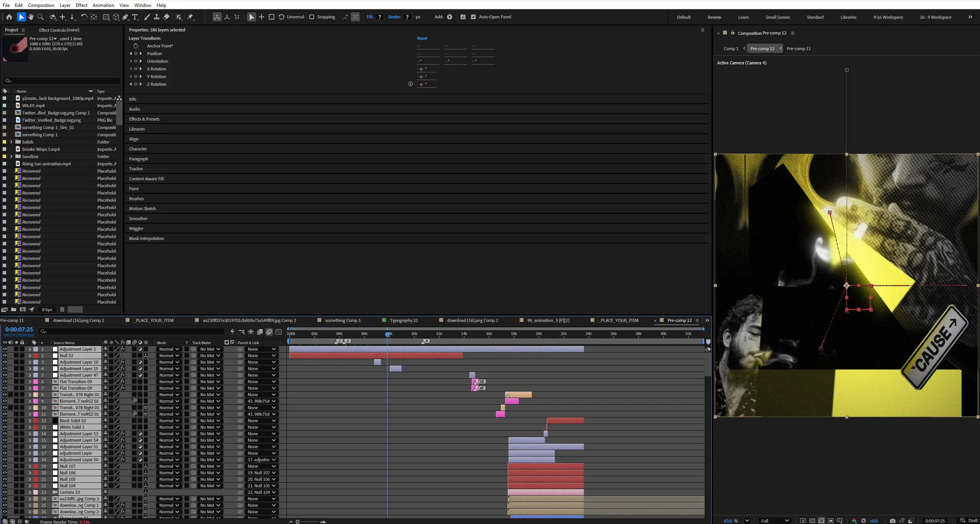980x524 pixels.
Task: Select the Pen tool
Action: click(125, 17)
